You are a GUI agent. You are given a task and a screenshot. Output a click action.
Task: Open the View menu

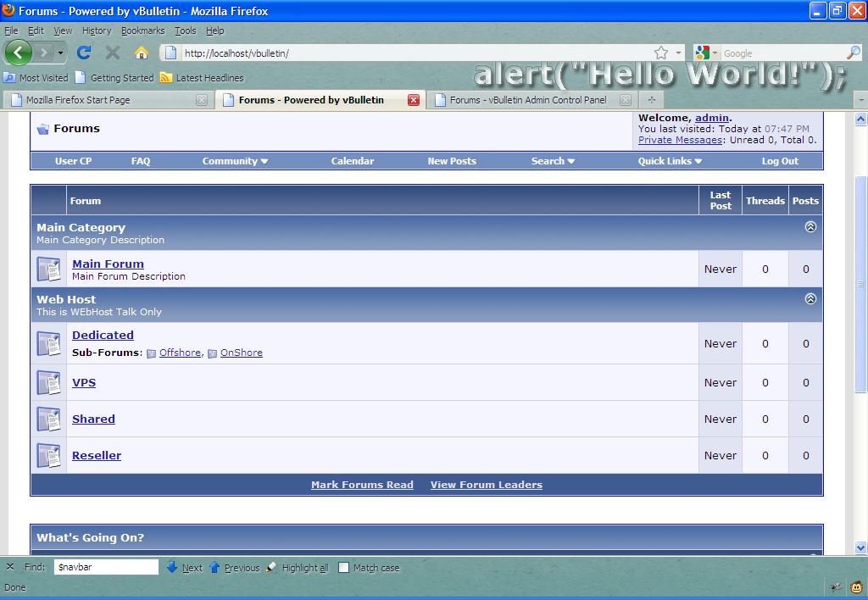coord(63,31)
